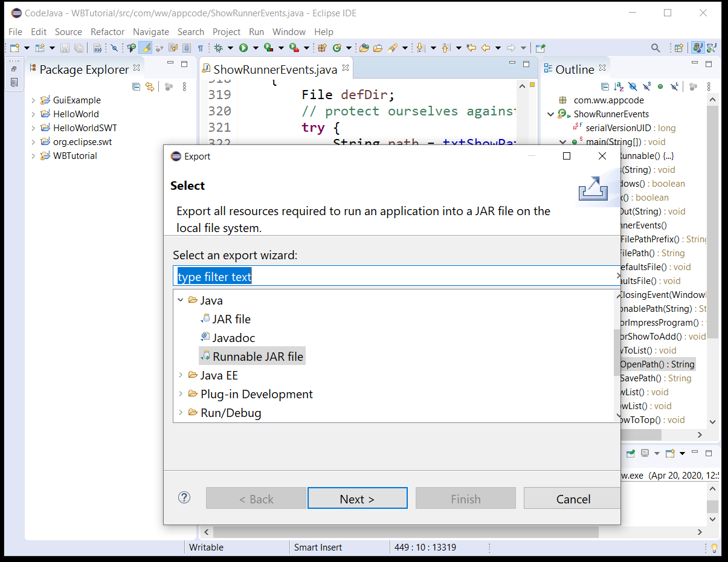Viewport: 728px width, 562px height.
Task: Click the Search magnifier icon in toolbar
Action: (x=656, y=48)
